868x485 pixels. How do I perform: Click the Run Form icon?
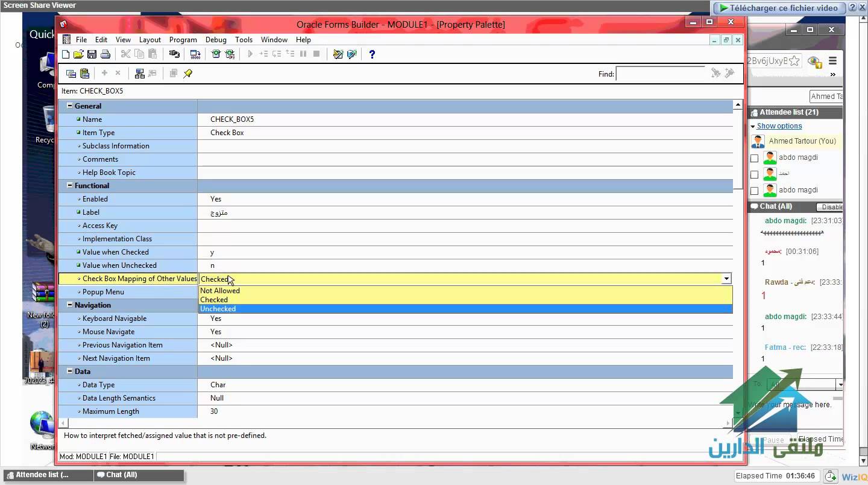pyautogui.click(x=216, y=54)
